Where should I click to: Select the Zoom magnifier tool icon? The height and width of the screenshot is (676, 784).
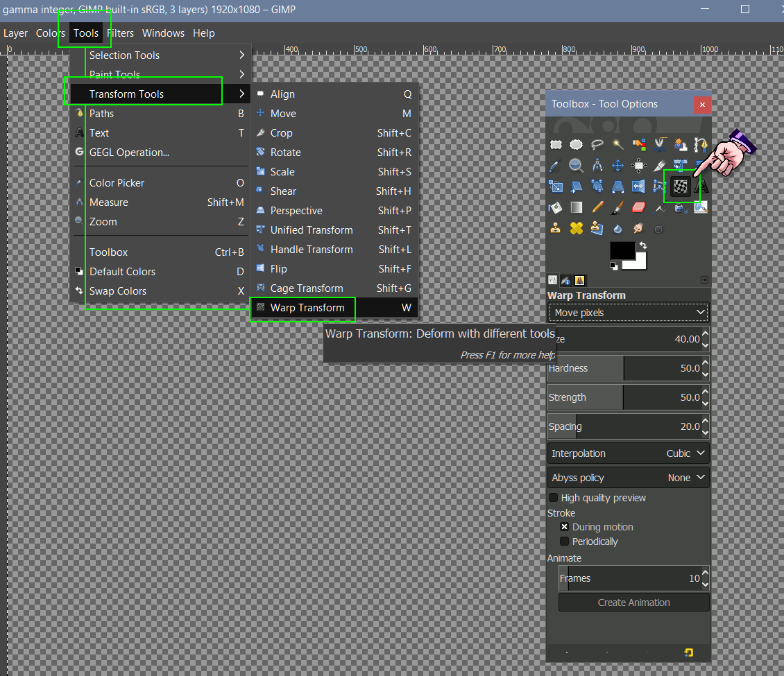(576, 166)
